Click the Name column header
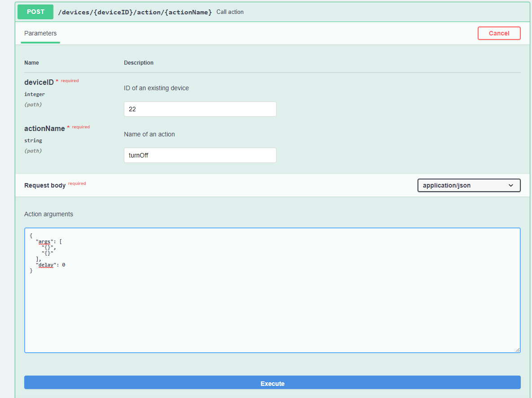The image size is (532, 398). [x=31, y=63]
